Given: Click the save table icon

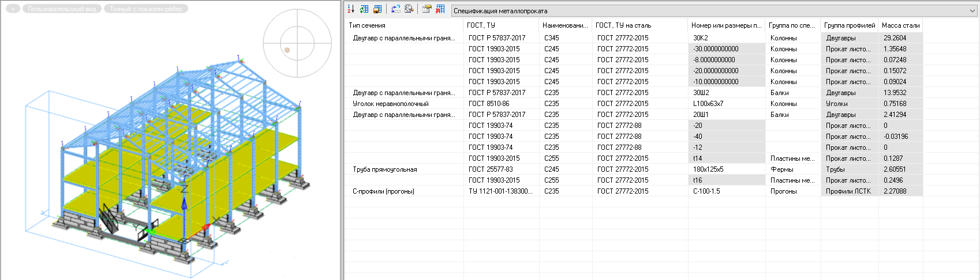Looking at the screenshot, I should [x=377, y=9].
